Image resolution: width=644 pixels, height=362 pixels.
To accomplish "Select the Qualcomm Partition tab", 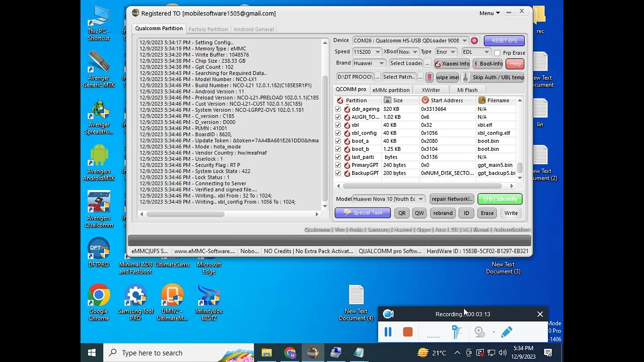I will tap(158, 29).
